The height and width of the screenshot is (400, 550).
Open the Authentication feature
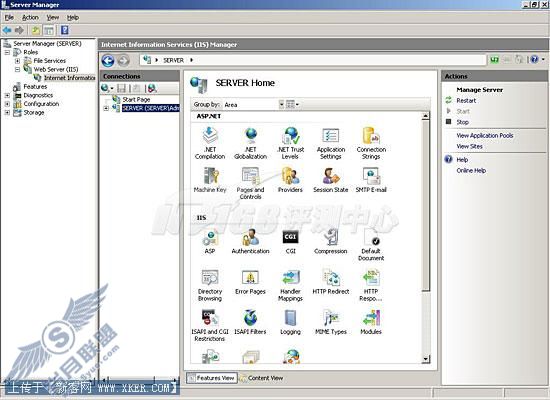250,241
